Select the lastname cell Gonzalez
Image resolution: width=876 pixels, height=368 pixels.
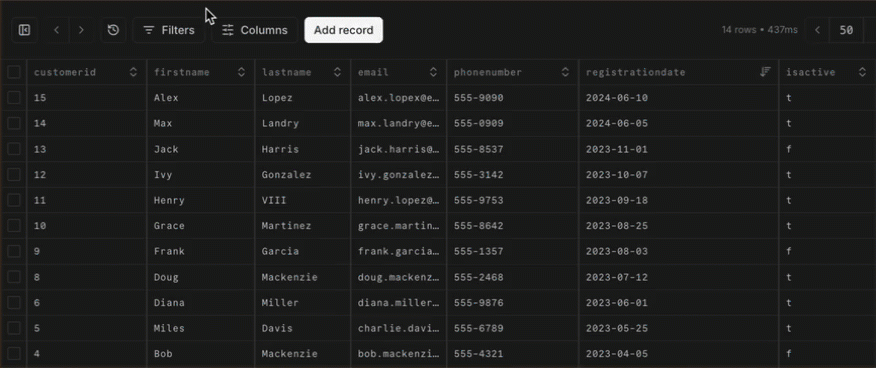point(303,175)
